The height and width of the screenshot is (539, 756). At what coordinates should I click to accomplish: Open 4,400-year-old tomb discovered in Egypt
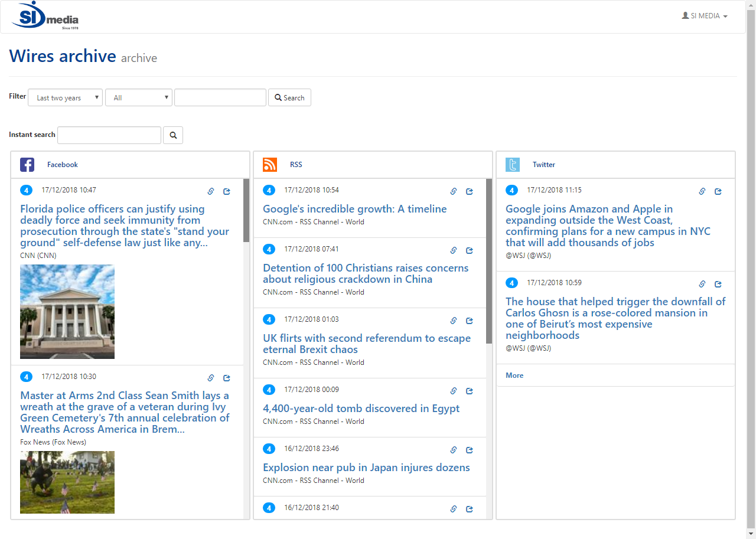click(361, 409)
